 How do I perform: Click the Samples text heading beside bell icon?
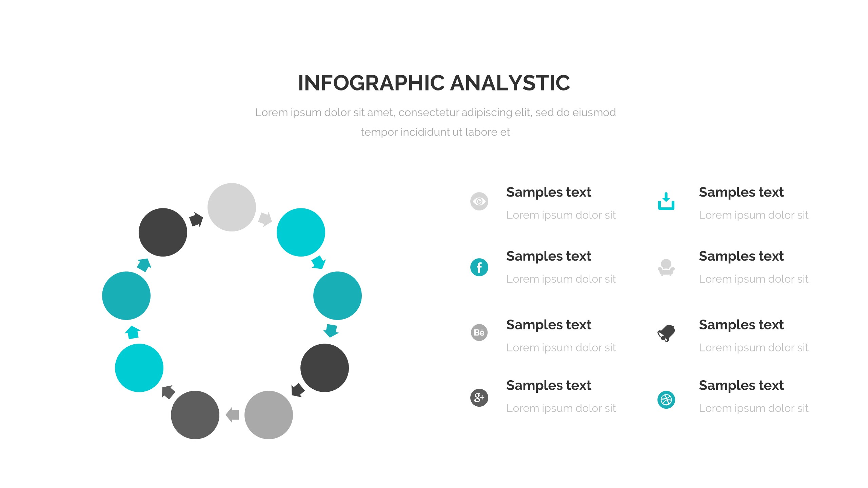click(x=741, y=325)
